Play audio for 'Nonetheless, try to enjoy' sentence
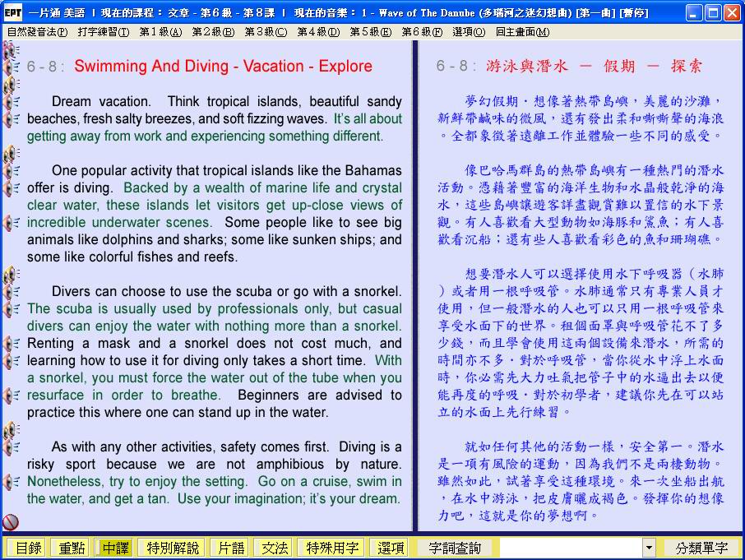Image resolution: width=745 pixels, height=560 pixels. click(12, 482)
